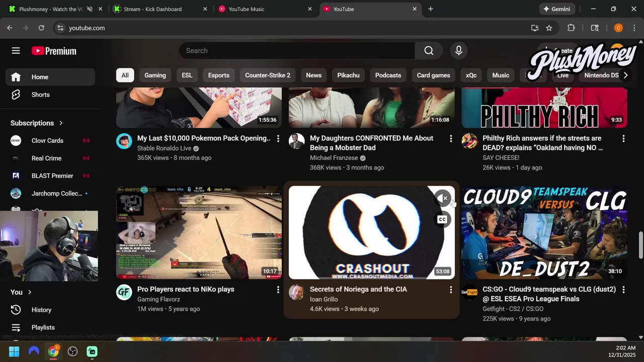Click the search magnifier button
Viewport: 644px width, 362px height.
(x=429, y=51)
